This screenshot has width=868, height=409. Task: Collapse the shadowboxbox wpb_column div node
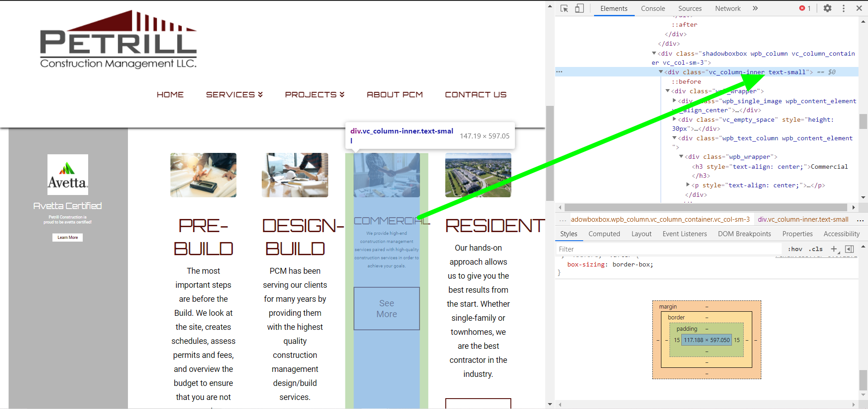pos(654,53)
